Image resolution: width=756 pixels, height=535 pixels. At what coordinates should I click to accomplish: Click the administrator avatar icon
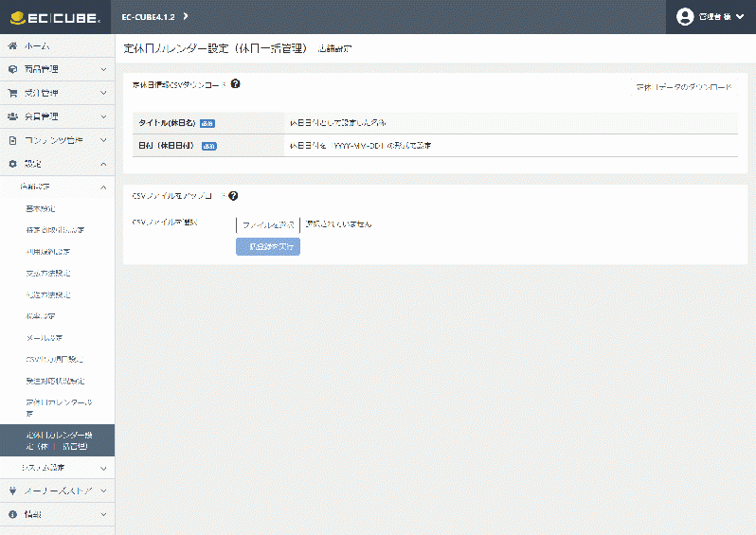coord(685,17)
